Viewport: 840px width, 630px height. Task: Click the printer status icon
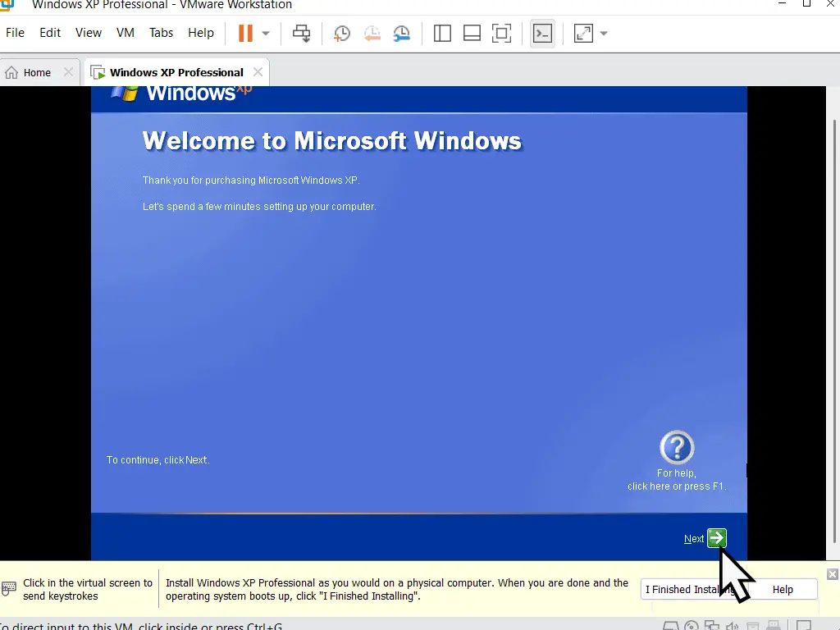point(753,625)
